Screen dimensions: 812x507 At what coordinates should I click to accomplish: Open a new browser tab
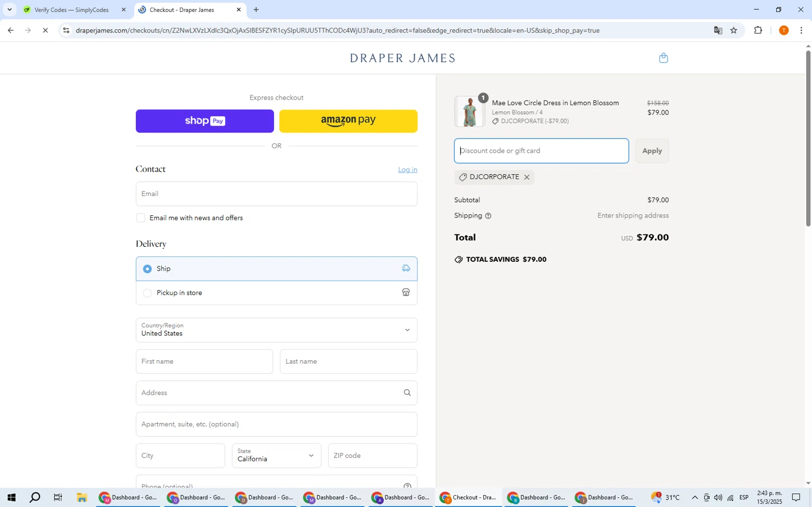pos(256,10)
